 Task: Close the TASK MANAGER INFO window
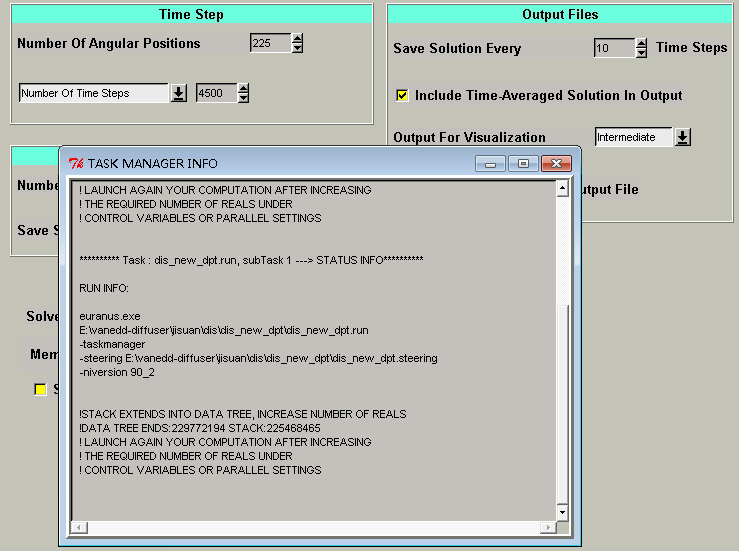tap(557, 163)
